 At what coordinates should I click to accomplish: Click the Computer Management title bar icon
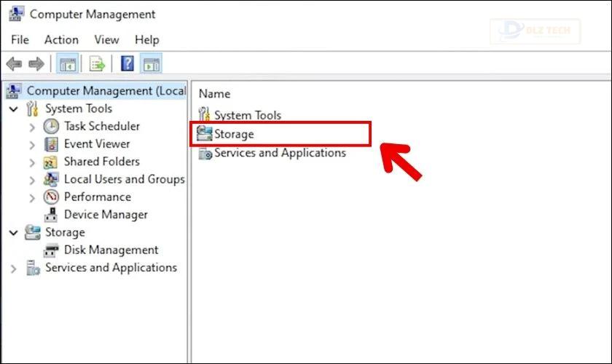[x=15, y=14]
